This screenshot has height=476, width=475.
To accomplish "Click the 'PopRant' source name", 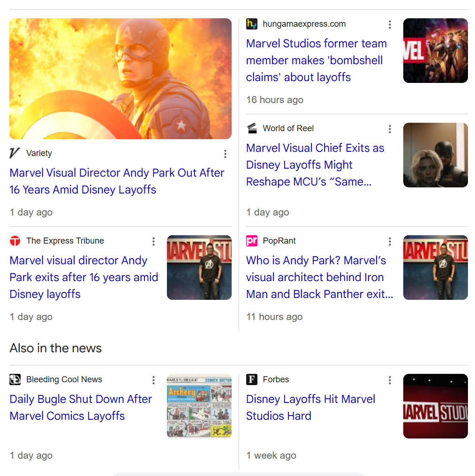I will 279,241.
